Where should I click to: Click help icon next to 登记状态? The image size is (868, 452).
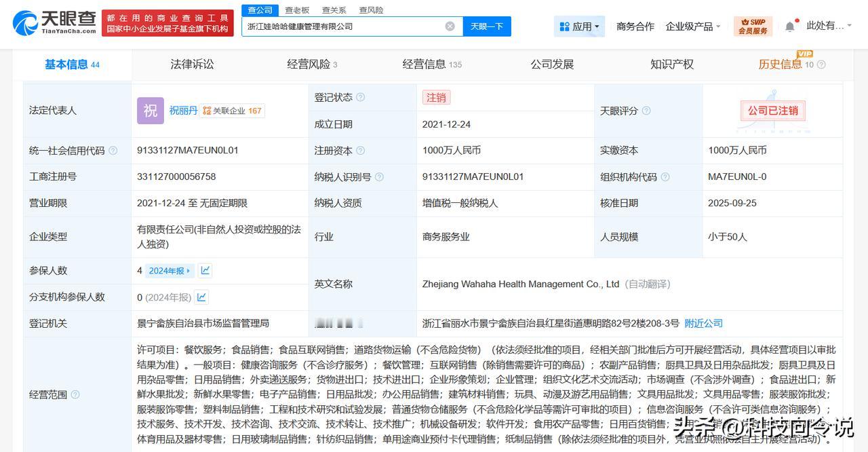pyautogui.click(x=360, y=98)
